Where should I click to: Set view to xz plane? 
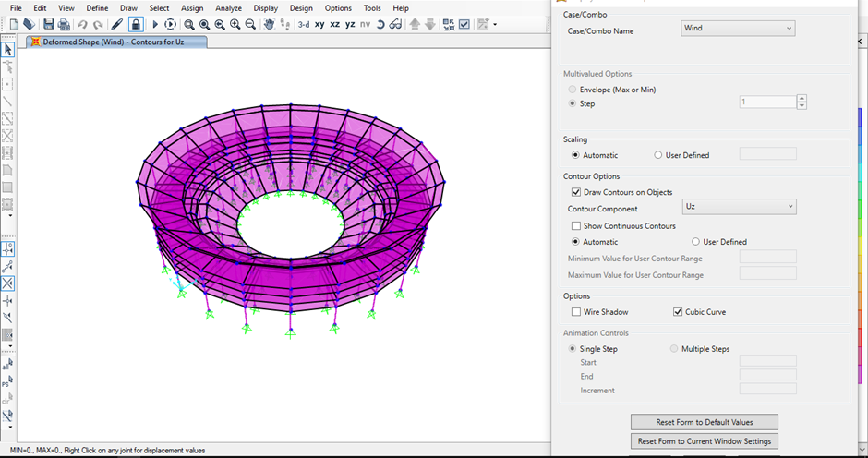(x=335, y=24)
